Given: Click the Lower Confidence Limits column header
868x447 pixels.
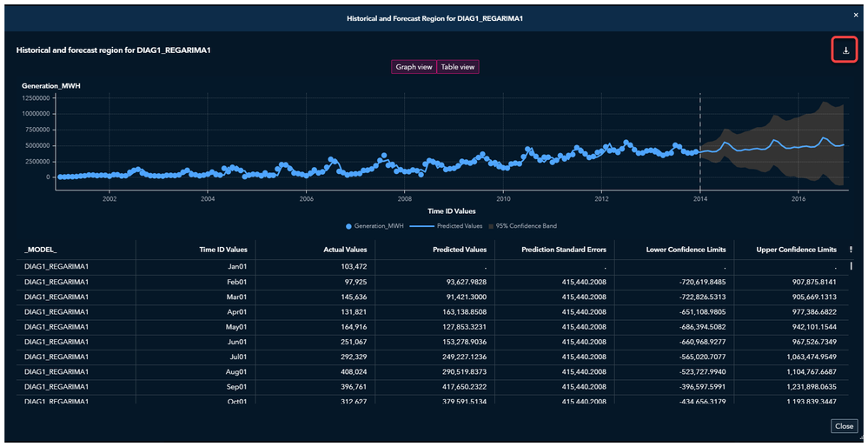Looking at the screenshot, I should tap(686, 250).
